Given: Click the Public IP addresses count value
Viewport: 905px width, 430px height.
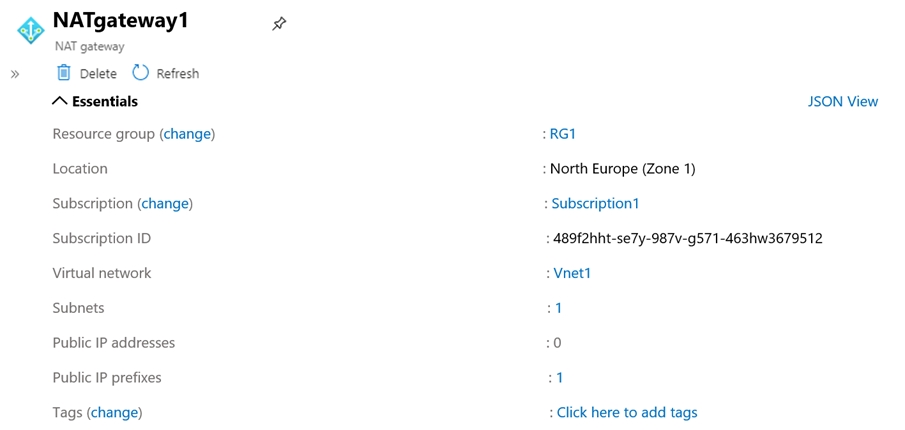Looking at the screenshot, I should coord(557,343).
